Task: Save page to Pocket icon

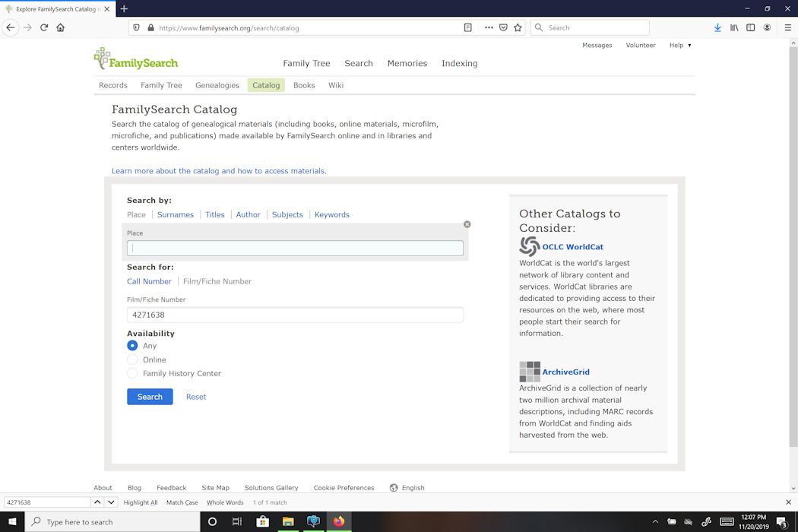Action: (503, 27)
